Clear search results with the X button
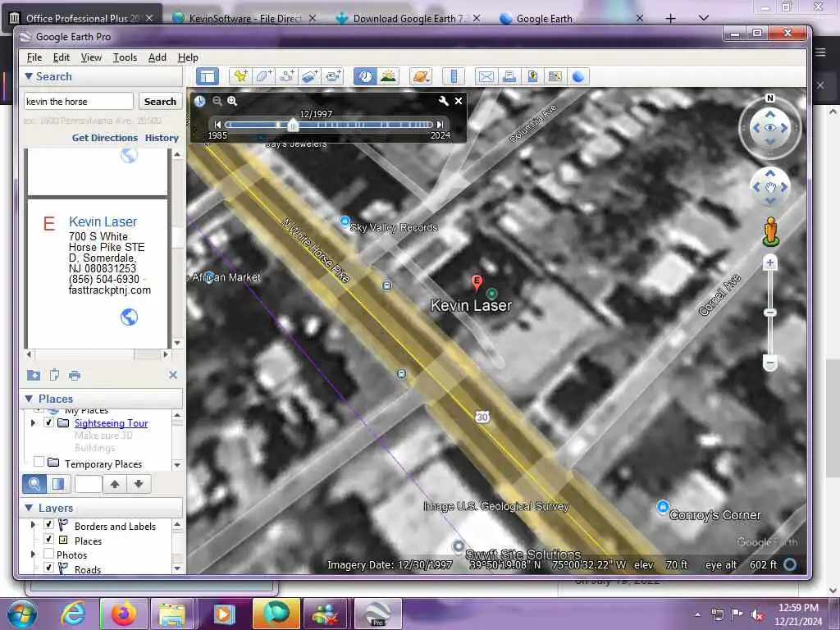 tap(172, 375)
